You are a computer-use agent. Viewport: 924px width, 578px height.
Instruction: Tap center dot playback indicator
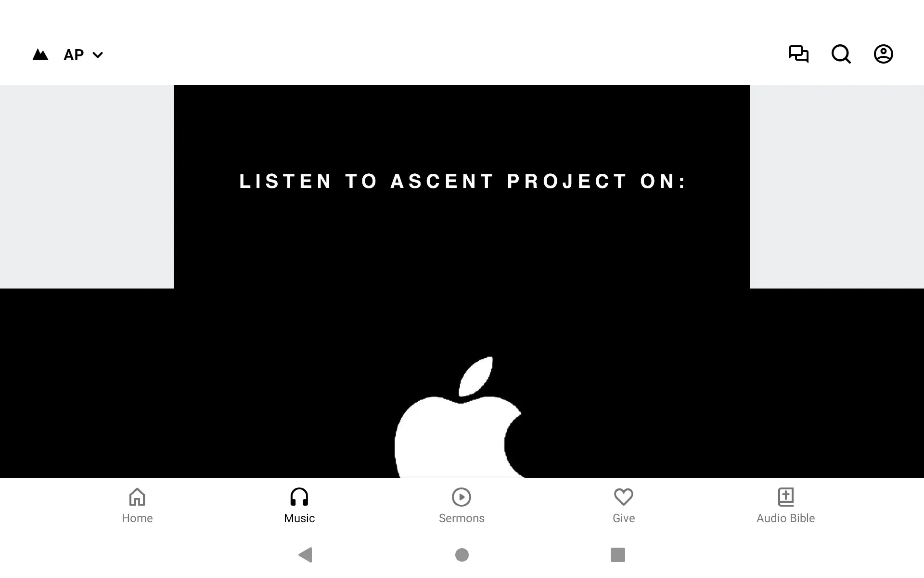(x=462, y=555)
